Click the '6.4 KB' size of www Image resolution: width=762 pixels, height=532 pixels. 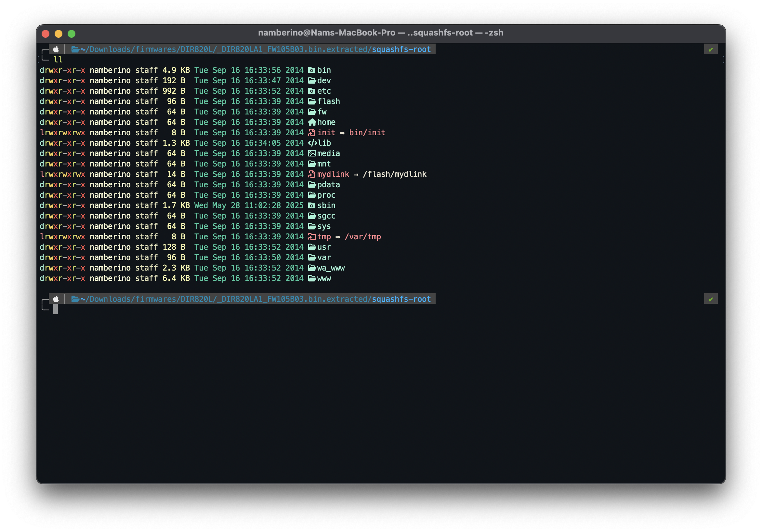(x=176, y=278)
